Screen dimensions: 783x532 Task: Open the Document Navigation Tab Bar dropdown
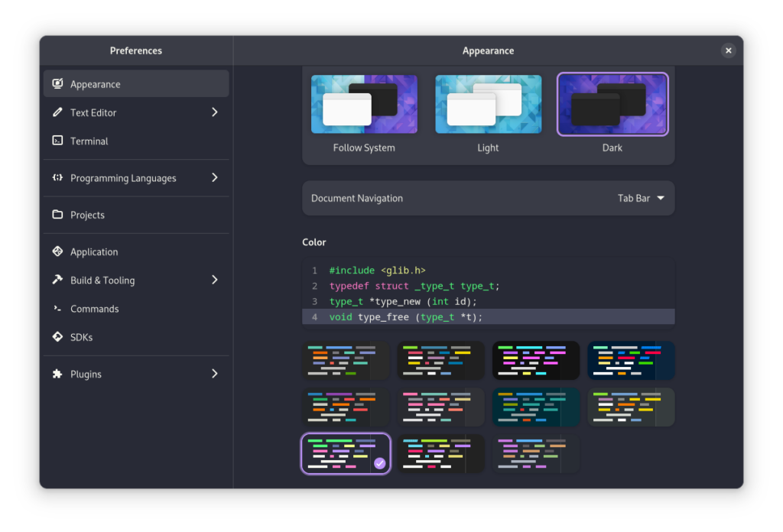[641, 198]
